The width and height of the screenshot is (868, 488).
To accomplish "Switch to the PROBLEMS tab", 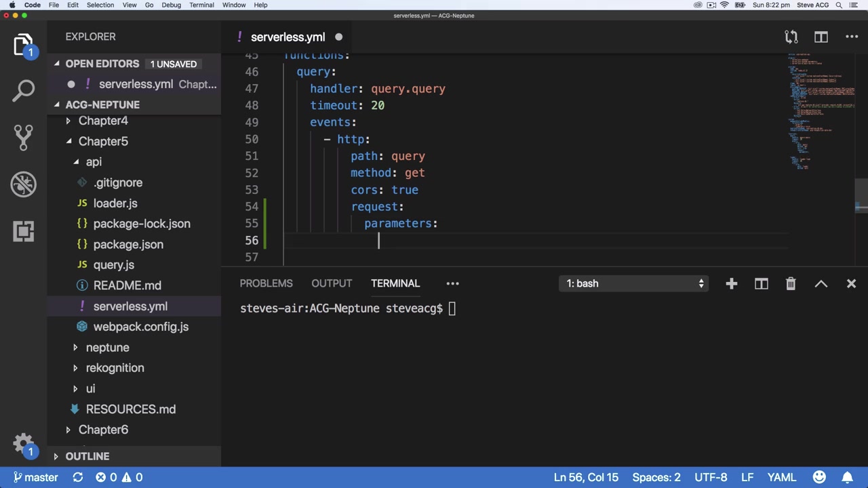I will point(266,283).
